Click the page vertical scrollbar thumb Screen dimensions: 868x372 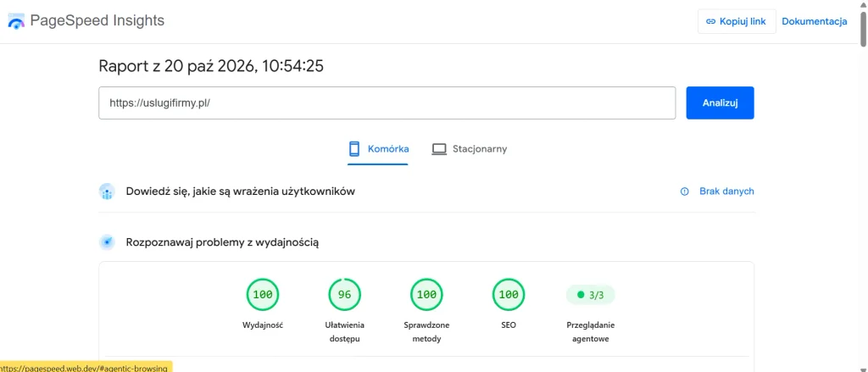(863, 28)
